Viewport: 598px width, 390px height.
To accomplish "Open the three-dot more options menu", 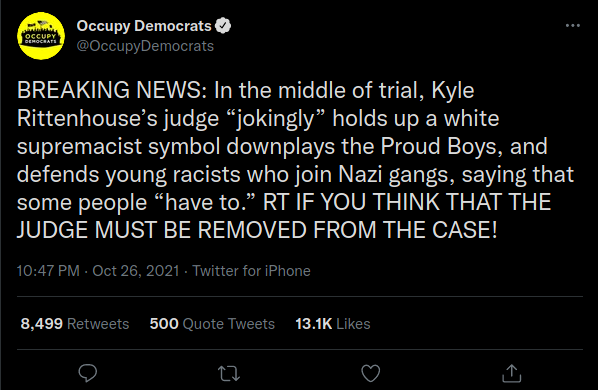I will click(572, 26).
